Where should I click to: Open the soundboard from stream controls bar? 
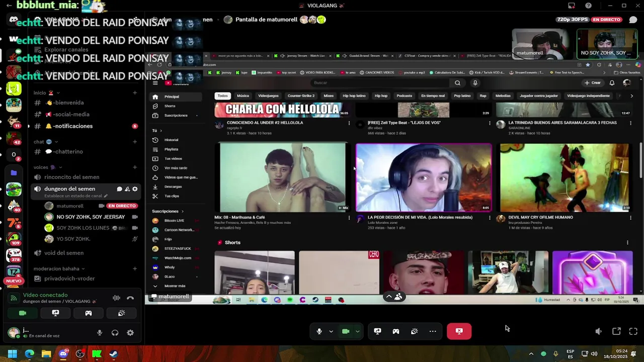click(414, 331)
